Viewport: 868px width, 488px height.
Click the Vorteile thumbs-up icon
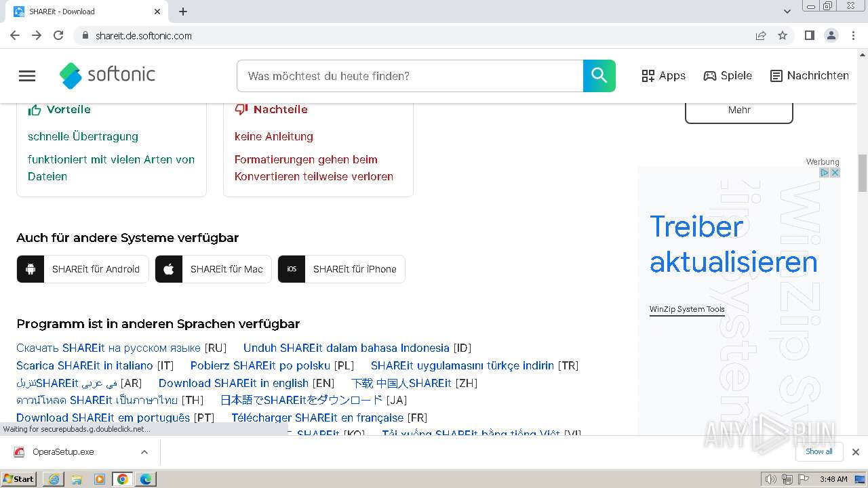[35, 110]
